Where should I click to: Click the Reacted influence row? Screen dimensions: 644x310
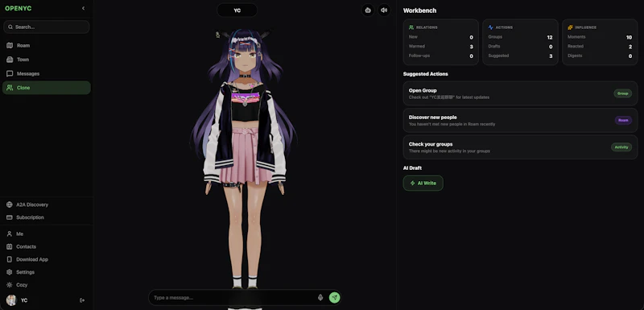click(x=600, y=47)
